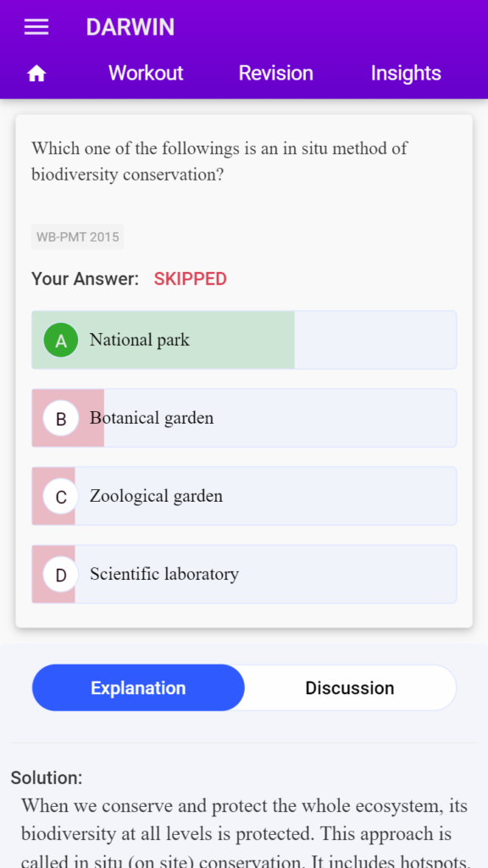Select the Scientific laboratory answer row
The image size is (488, 868).
[244, 574]
